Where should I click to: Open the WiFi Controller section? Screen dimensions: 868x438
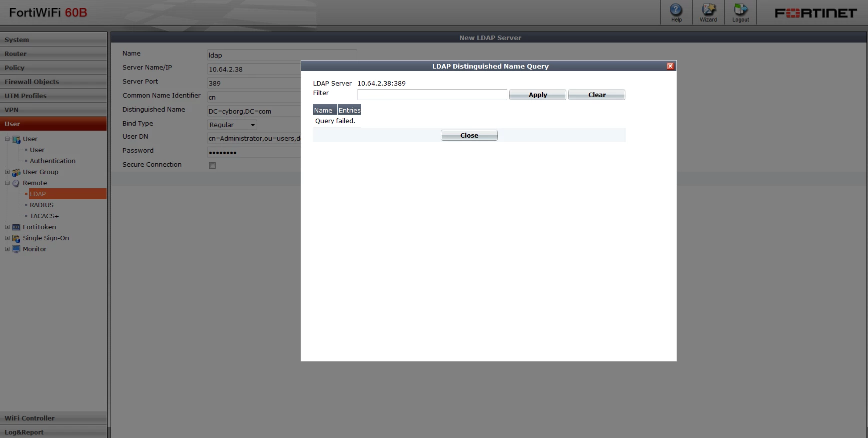[x=54, y=418]
